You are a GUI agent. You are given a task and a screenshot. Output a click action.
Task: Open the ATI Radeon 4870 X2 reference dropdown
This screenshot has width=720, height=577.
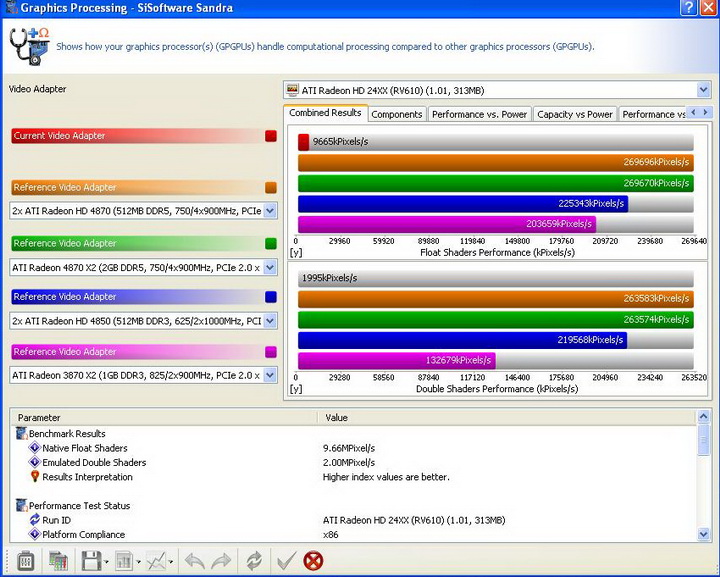pos(270,267)
